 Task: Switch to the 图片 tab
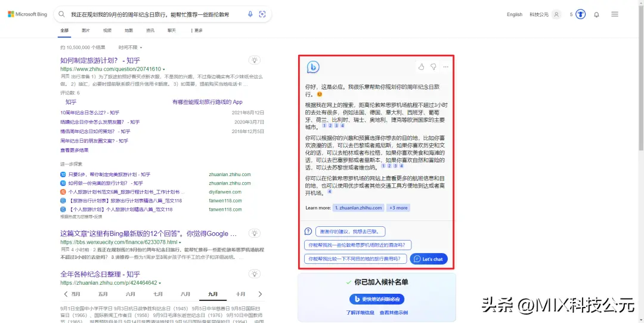[x=86, y=30]
